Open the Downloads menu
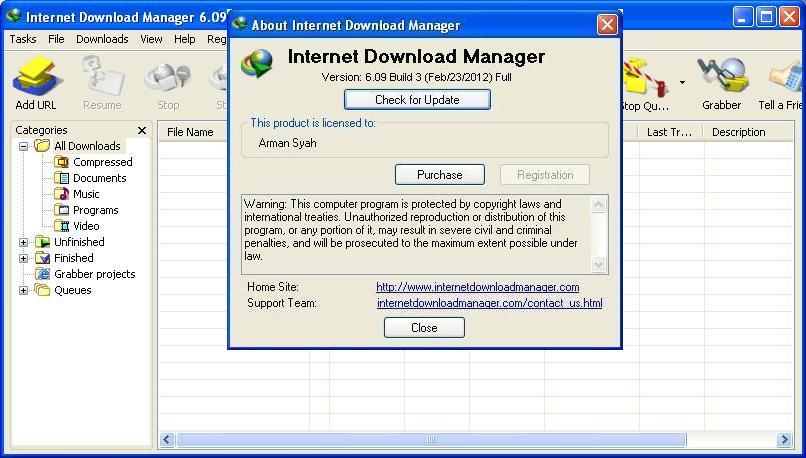 [102, 39]
